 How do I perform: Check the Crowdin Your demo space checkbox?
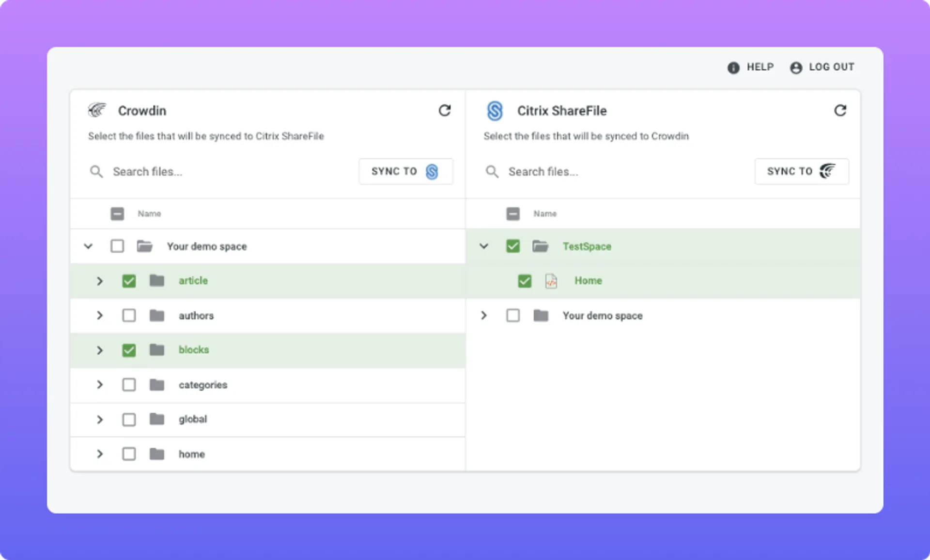(117, 246)
